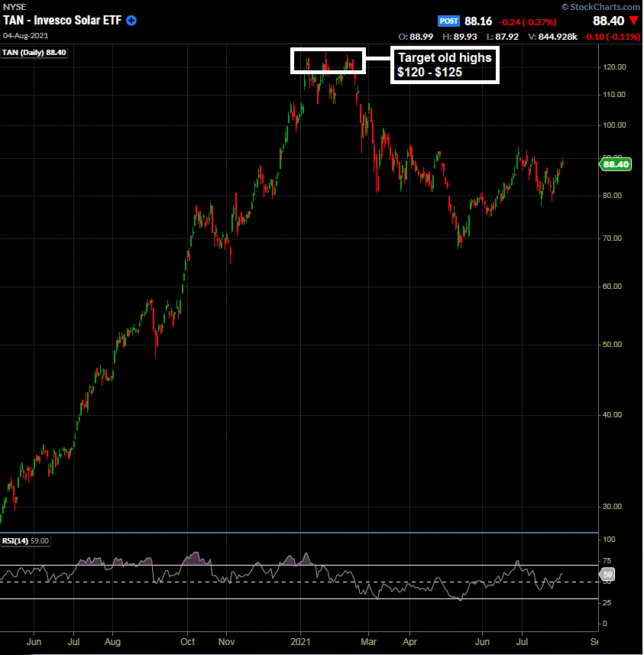Click the large last price 88.40 in header
644x655 pixels.
609,21
